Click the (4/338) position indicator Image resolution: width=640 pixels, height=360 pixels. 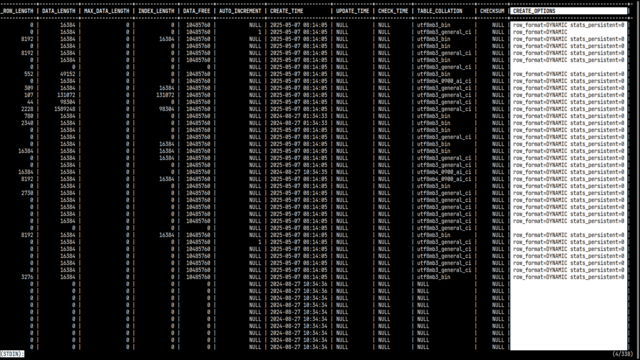tap(623, 354)
